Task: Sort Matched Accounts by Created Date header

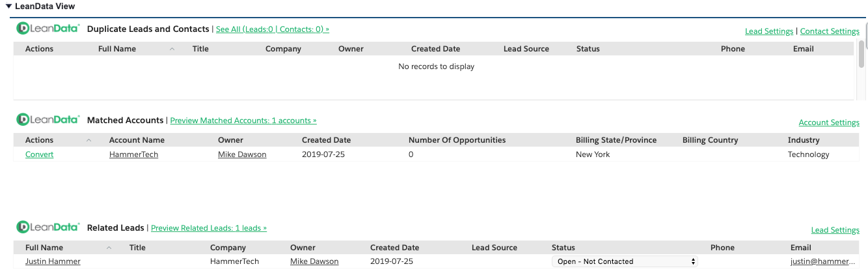Action: (x=326, y=140)
